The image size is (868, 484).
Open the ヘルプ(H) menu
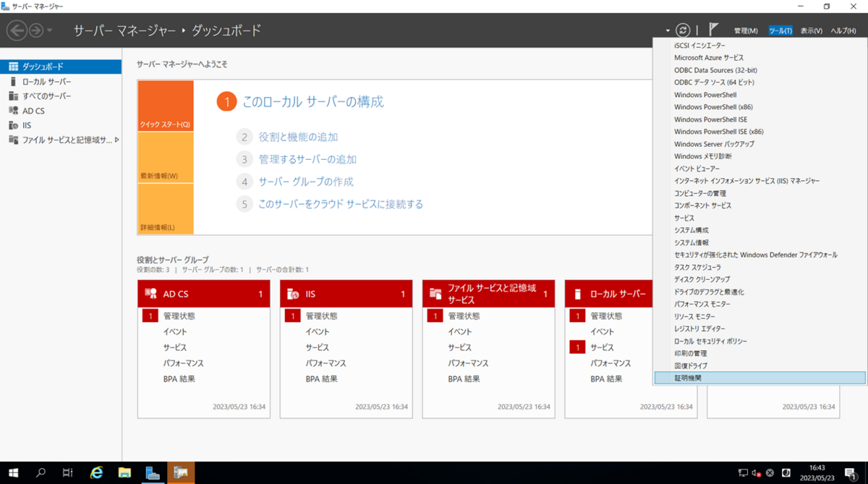pos(843,30)
